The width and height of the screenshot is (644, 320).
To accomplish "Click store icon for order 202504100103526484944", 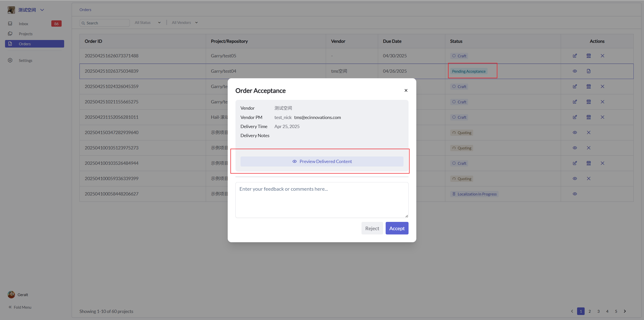I will tap(589, 163).
